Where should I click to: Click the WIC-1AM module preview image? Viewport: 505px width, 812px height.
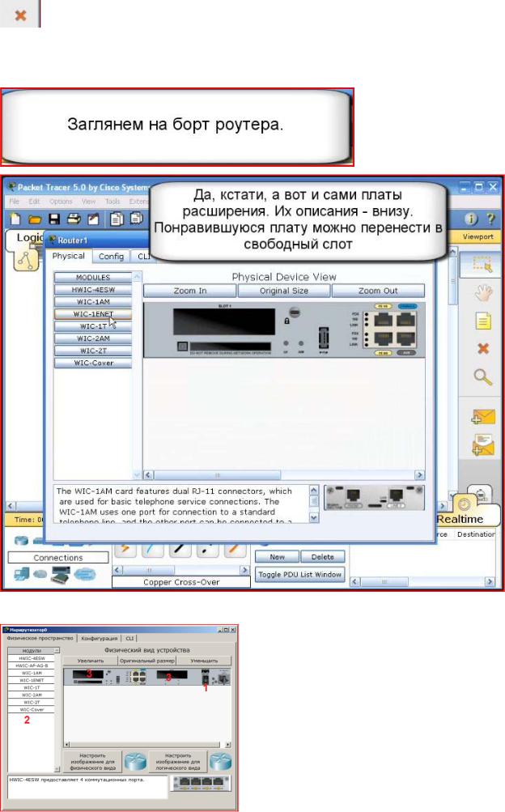click(x=374, y=498)
